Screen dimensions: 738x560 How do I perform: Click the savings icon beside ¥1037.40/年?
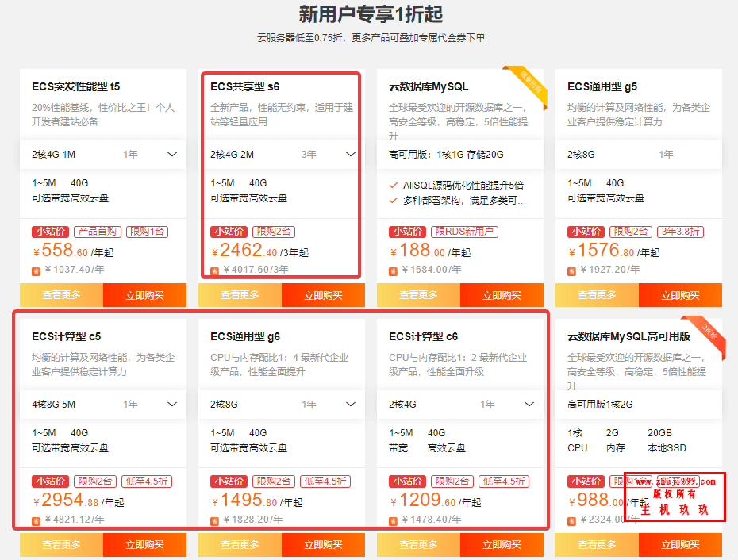[x=36, y=271]
